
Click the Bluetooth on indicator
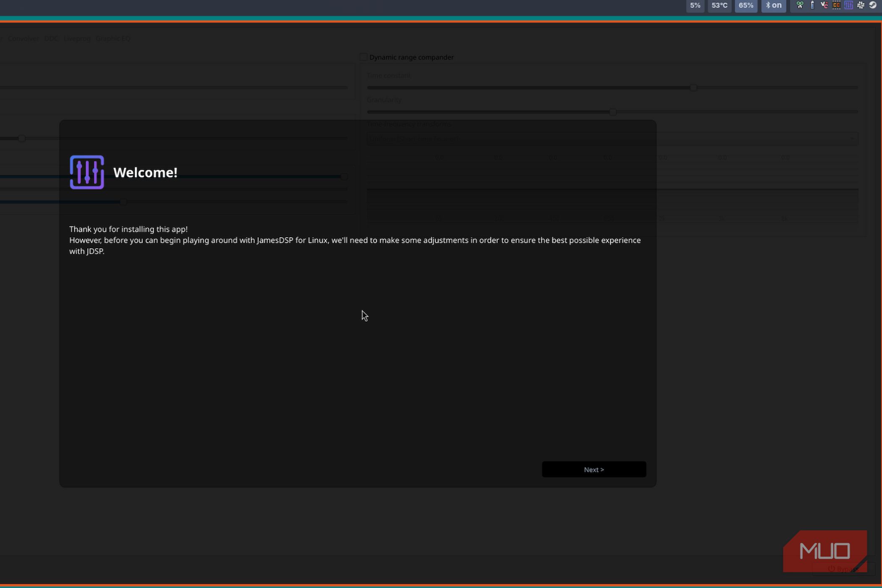point(774,5)
